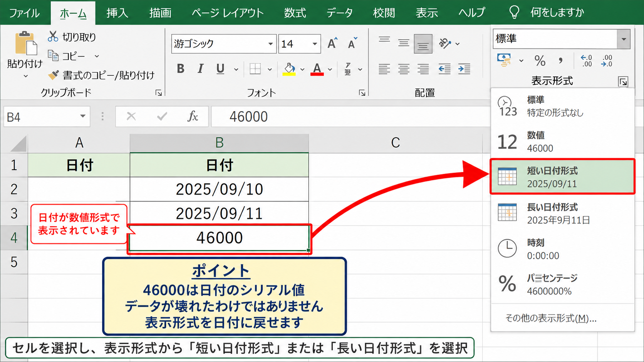Apply yellow fill color bucket
The width and height of the screenshot is (644, 362).
[289, 69]
